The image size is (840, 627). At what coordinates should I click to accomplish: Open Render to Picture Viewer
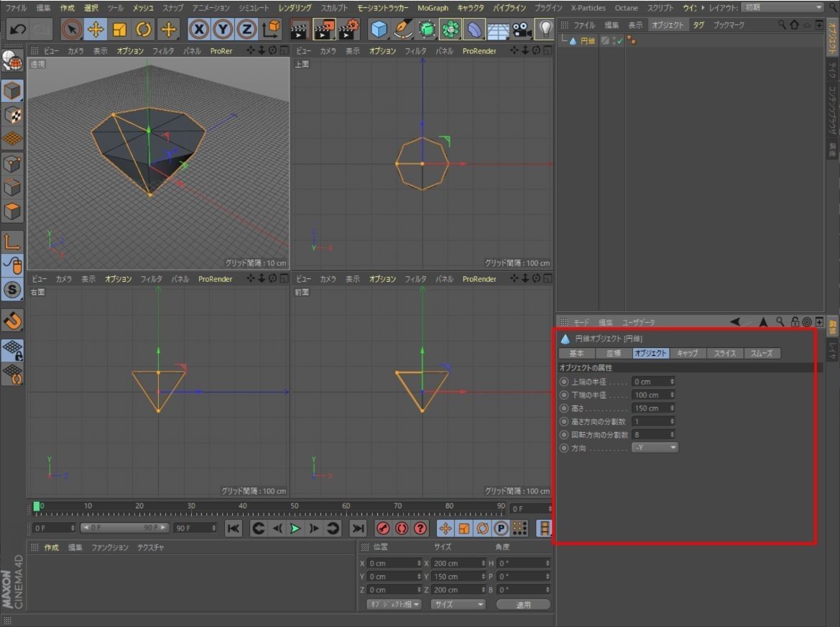(323, 29)
